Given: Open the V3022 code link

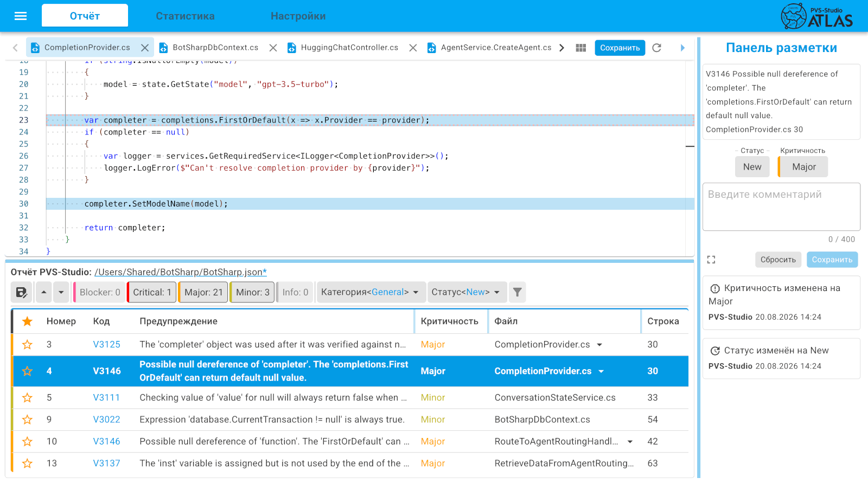Looking at the screenshot, I should 106,420.
